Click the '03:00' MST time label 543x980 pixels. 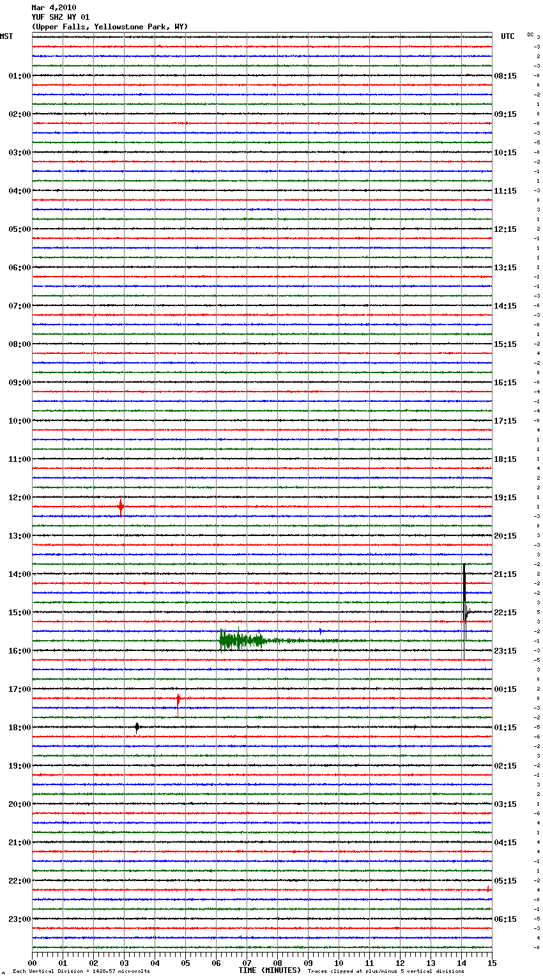coord(20,153)
